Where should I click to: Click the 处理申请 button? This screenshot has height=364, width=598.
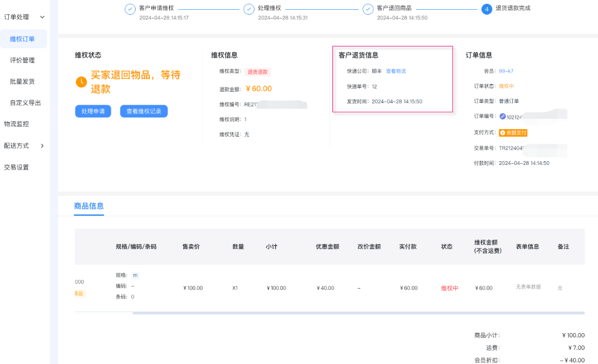coord(93,111)
